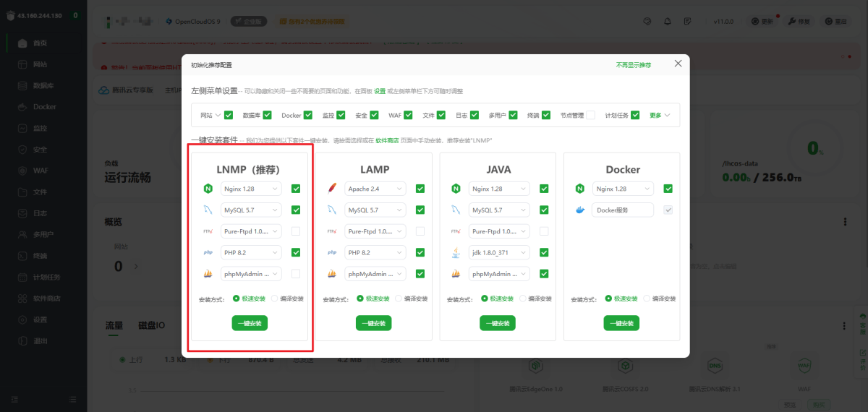Click the Docker whale icon beside Docker服务

click(x=579, y=210)
